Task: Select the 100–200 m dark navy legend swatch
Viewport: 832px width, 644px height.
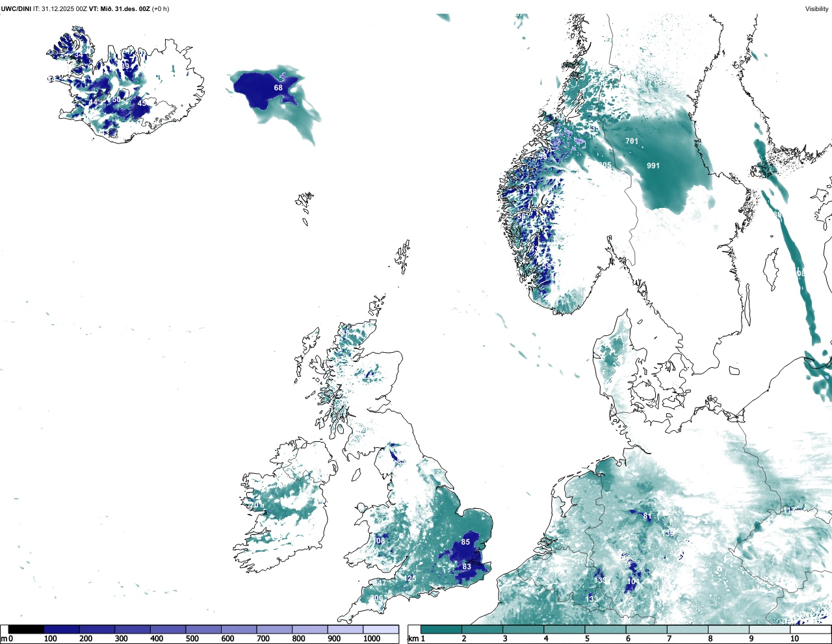Action: (62, 629)
